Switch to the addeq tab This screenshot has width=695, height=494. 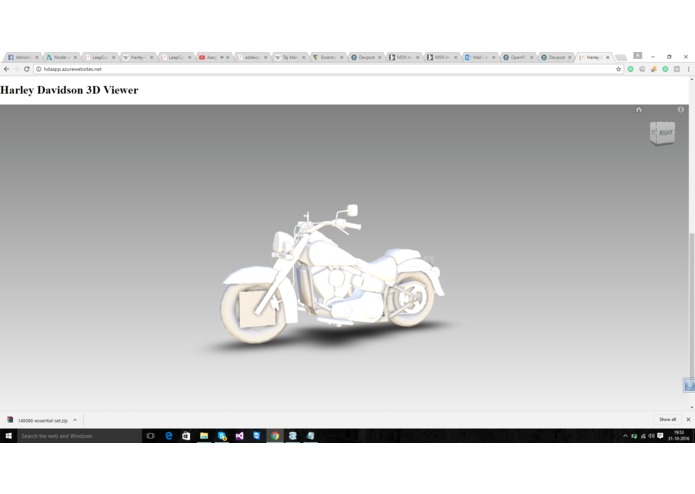pos(250,58)
